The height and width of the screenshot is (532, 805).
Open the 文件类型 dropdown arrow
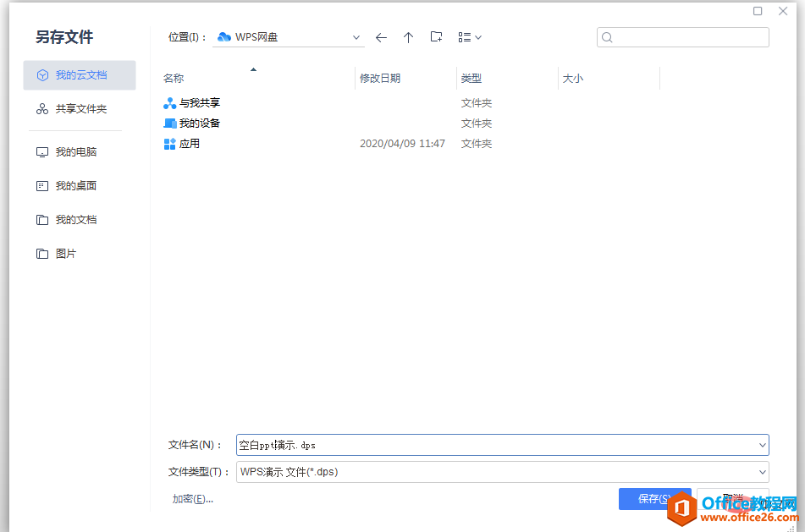click(763, 472)
